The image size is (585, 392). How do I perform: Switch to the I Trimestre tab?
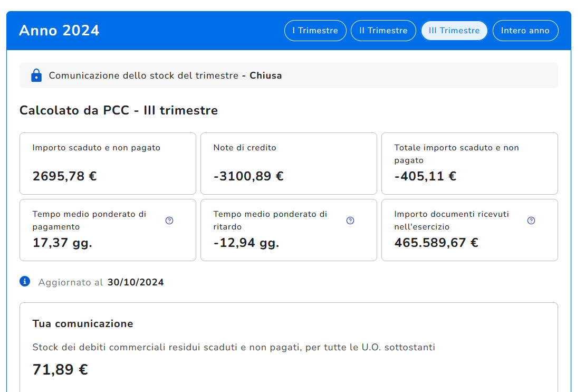(315, 31)
